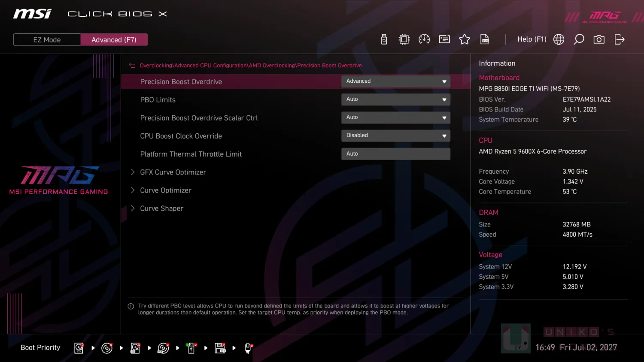
Task: Select the Platform Thermal Throttle Limit label
Action: click(191, 154)
